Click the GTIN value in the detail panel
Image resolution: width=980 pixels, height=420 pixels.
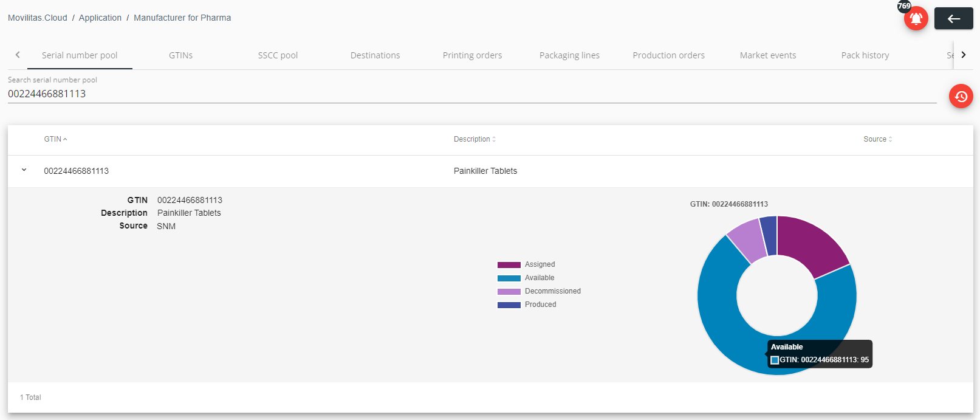pos(190,200)
